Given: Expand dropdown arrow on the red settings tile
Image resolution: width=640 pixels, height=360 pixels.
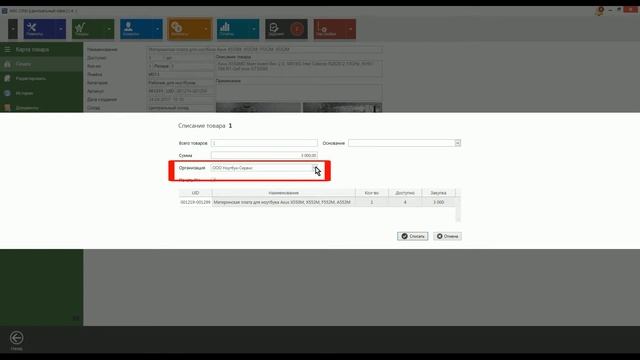Looking at the screenshot, I should (351, 29).
